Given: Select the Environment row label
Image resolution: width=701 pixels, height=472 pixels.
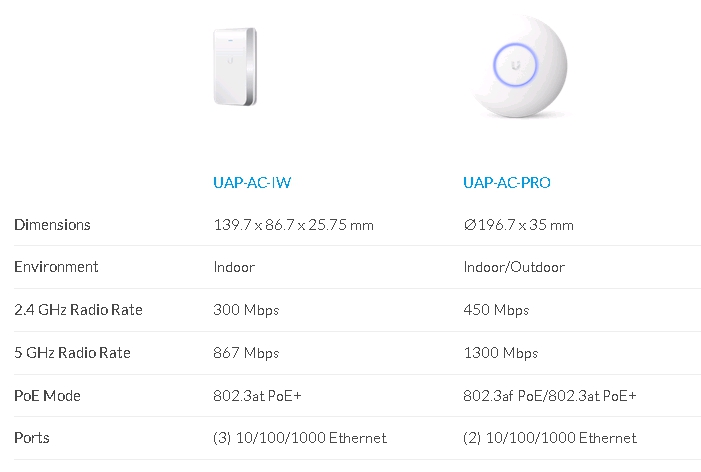Looking at the screenshot, I should click(x=56, y=267).
